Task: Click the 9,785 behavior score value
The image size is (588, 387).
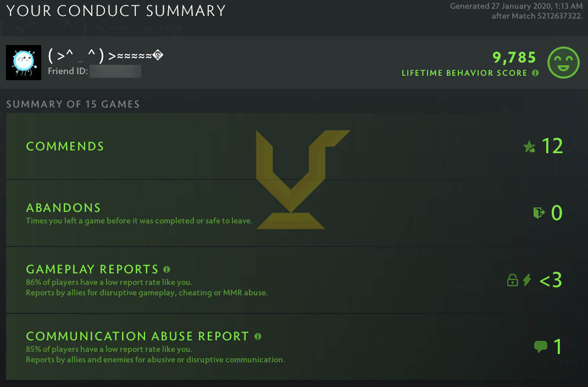Action: [x=514, y=57]
